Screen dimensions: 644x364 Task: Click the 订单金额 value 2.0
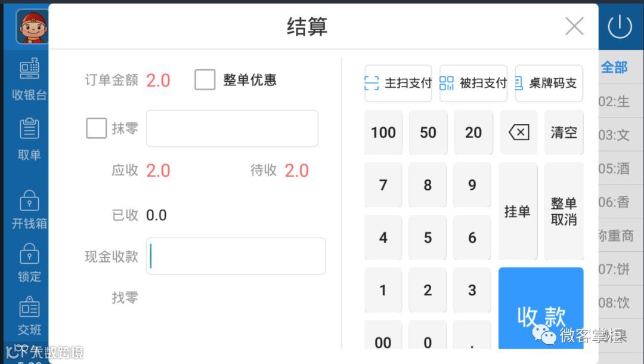point(158,81)
